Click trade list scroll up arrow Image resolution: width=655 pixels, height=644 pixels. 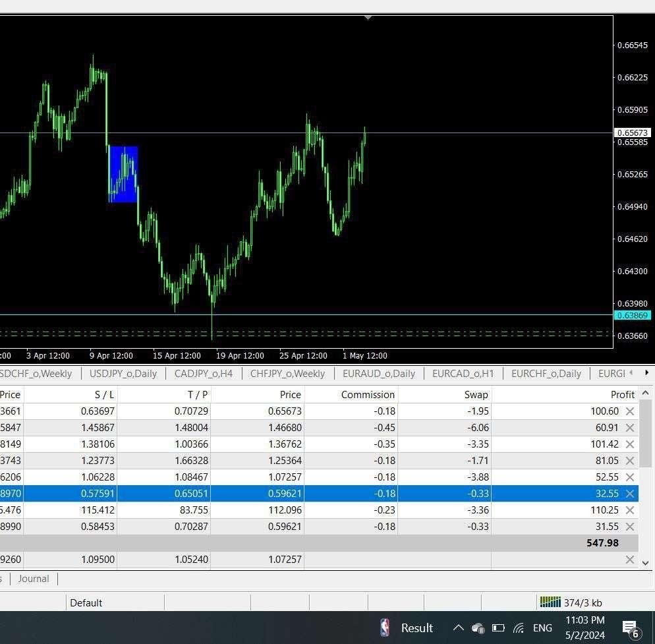point(645,393)
